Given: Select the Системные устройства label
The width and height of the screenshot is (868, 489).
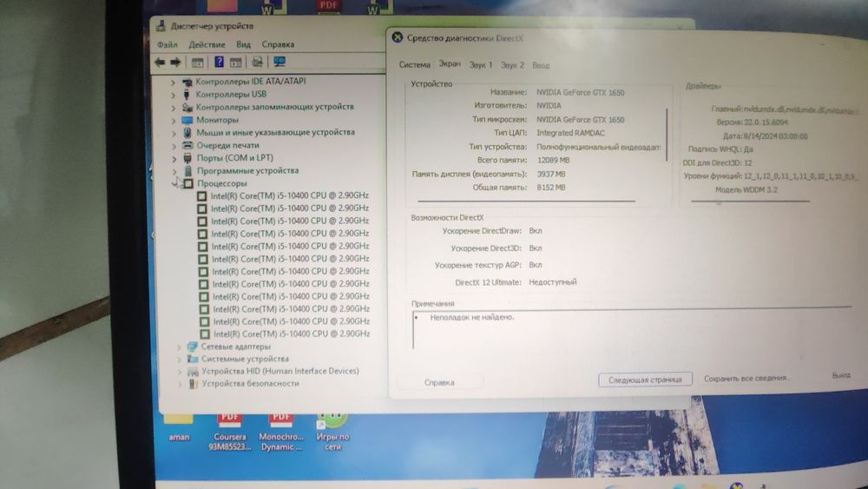Looking at the screenshot, I should point(245,359).
